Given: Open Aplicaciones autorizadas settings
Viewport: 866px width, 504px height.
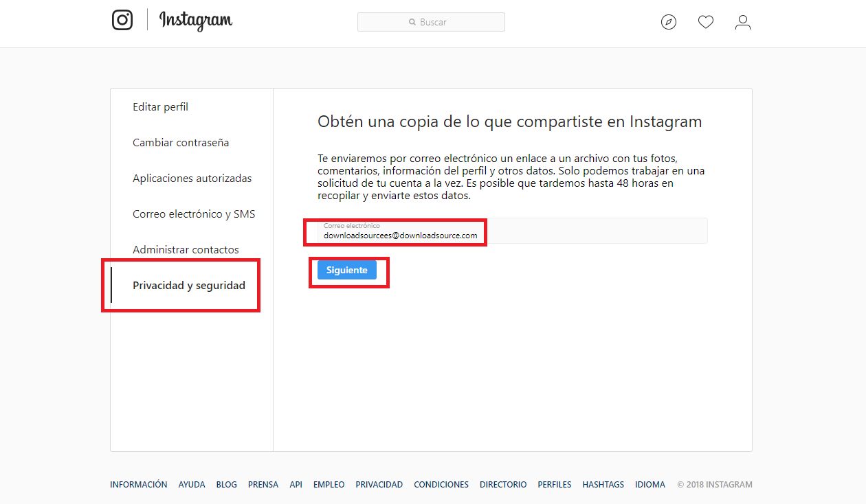Looking at the screenshot, I should tap(192, 179).
